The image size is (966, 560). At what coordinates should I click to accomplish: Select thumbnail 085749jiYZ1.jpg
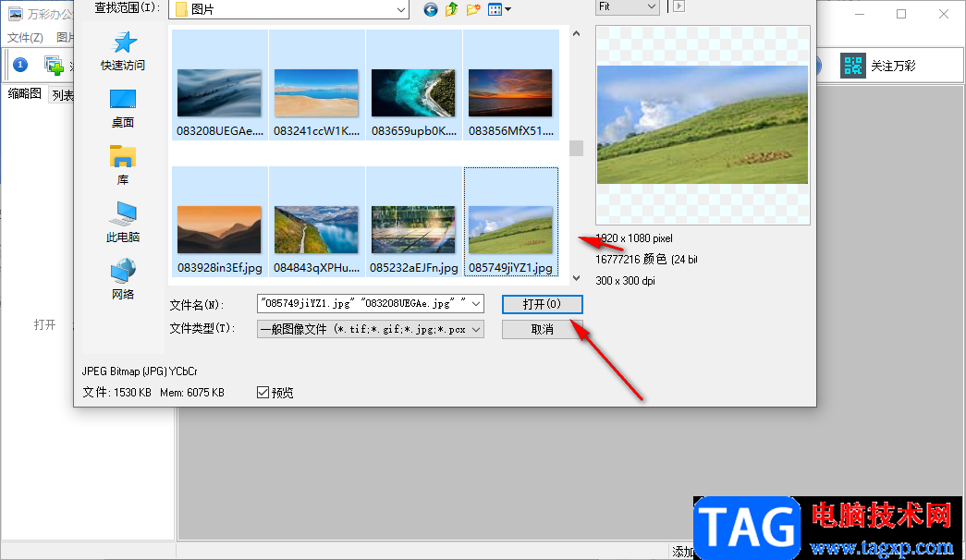click(x=510, y=222)
